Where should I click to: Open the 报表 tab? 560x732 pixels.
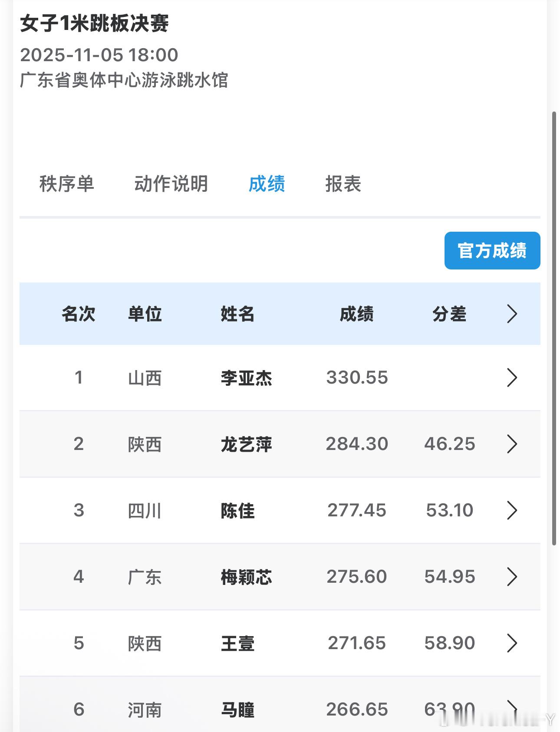[x=343, y=184]
